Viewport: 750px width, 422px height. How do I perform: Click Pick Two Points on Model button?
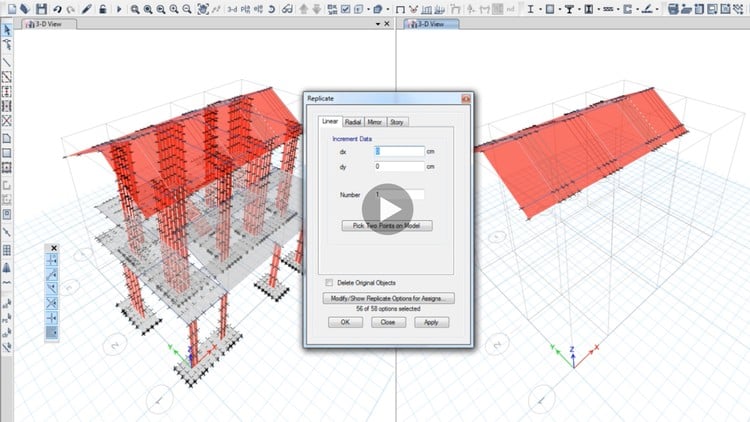pos(387,226)
